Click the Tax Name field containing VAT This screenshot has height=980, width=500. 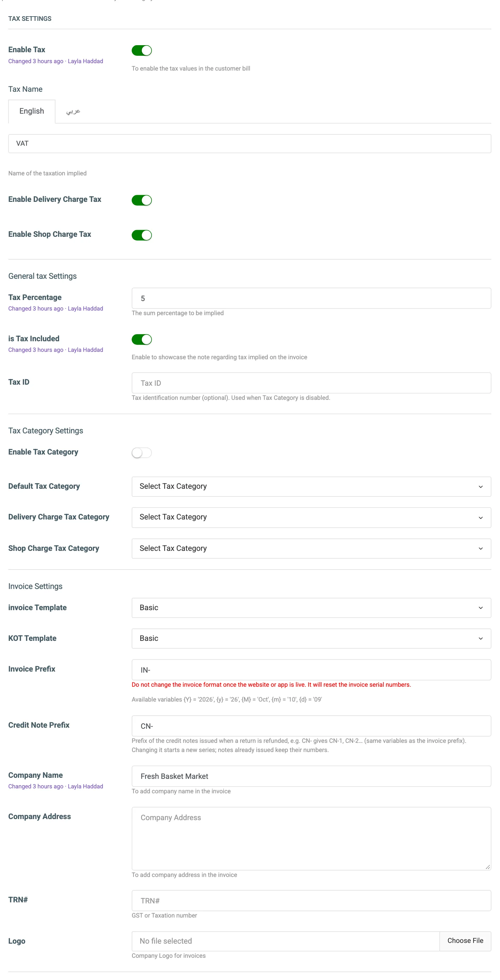(250, 143)
